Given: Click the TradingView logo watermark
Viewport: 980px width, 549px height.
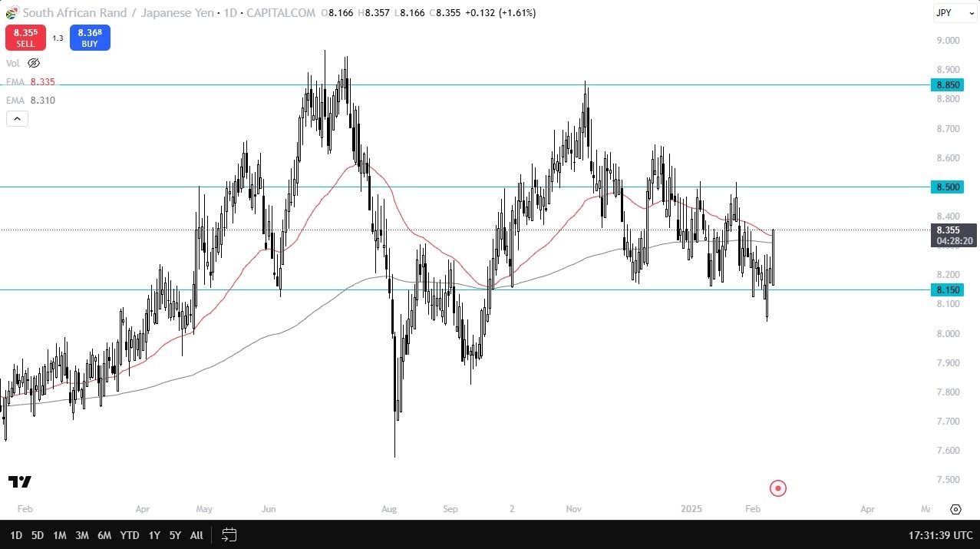Looking at the screenshot, I should tap(20, 481).
